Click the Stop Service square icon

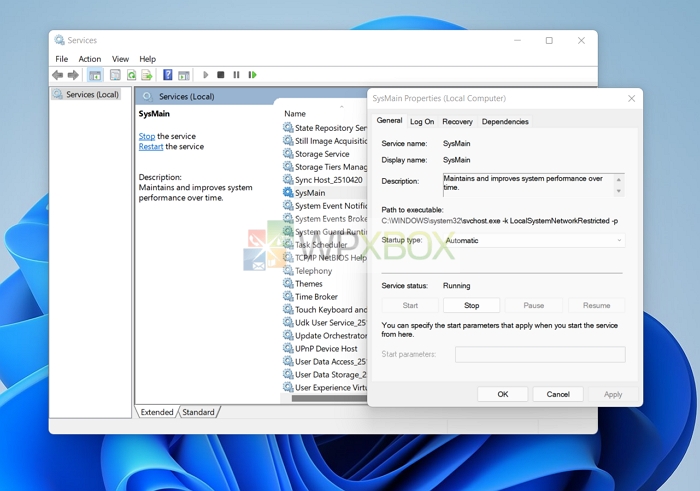[x=221, y=75]
